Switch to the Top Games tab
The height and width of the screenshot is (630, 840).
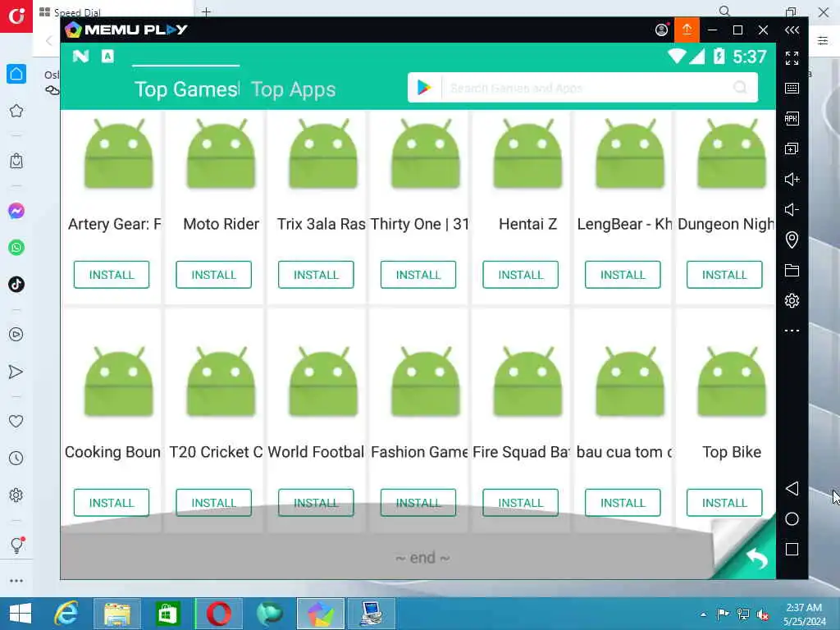pyautogui.click(x=186, y=89)
